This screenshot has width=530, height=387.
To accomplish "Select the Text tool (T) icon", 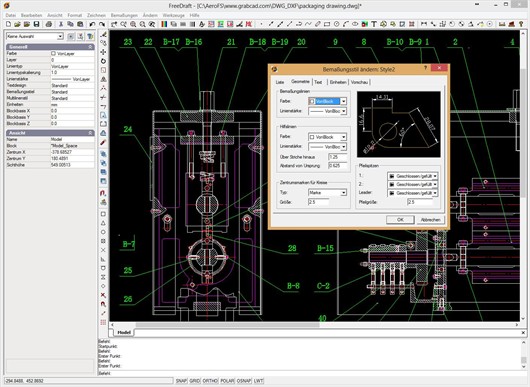I will point(374,24).
